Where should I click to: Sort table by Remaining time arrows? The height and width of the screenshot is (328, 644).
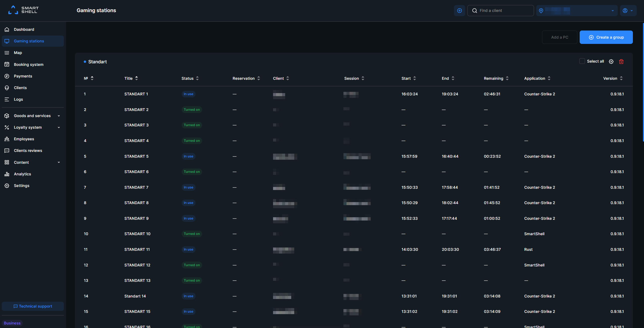pos(507,78)
